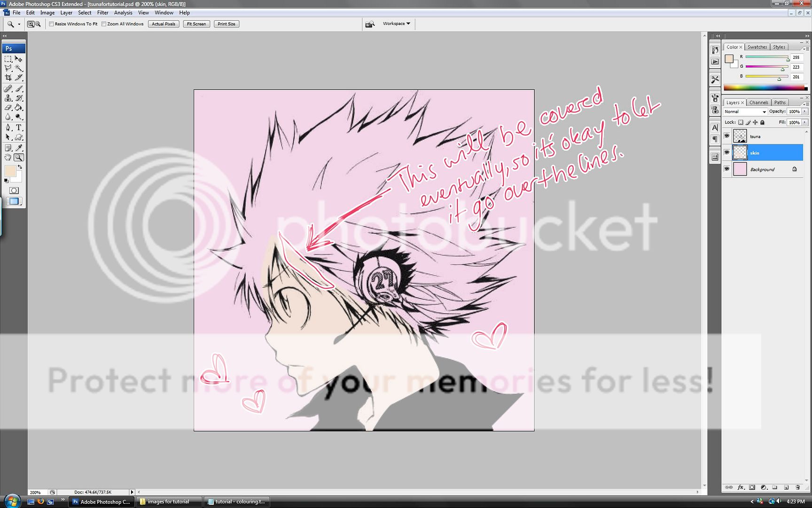The image size is (812, 508).
Task: Click the Fit Screen button
Action: 196,24
